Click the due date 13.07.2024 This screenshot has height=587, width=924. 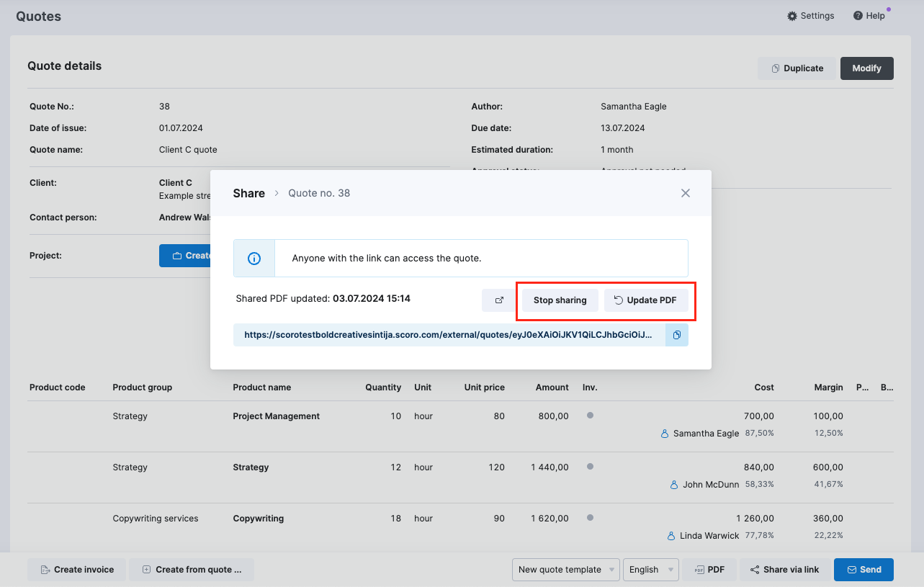tap(623, 128)
